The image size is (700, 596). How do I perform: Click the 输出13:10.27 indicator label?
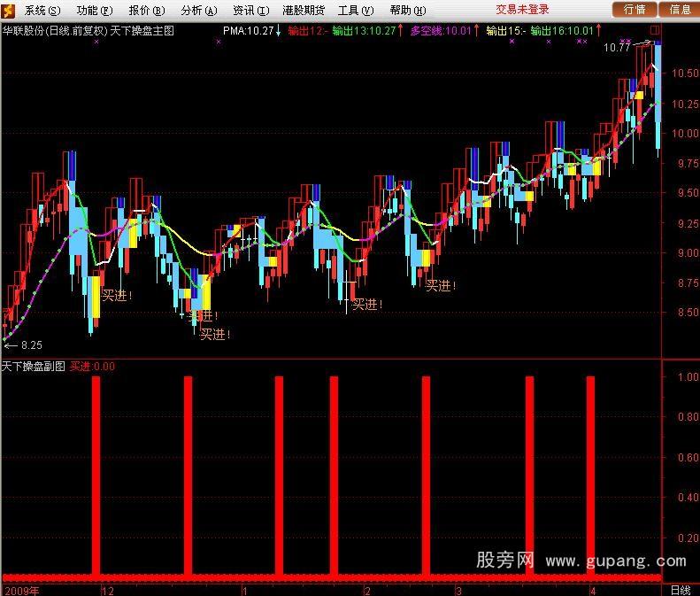tap(364, 30)
